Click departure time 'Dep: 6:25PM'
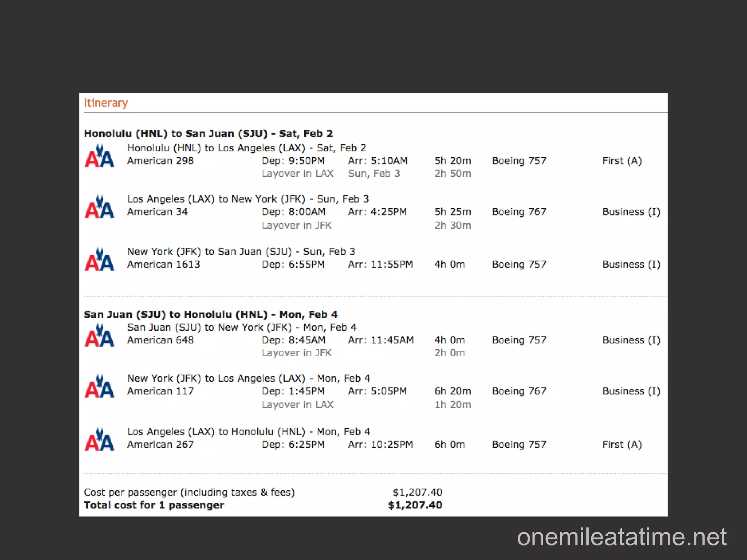 (x=293, y=444)
